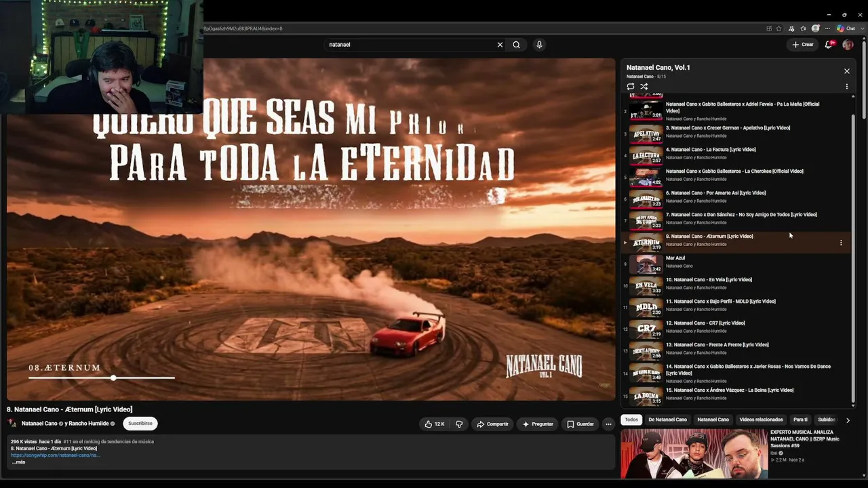Toggle playlist loop mode

631,87
